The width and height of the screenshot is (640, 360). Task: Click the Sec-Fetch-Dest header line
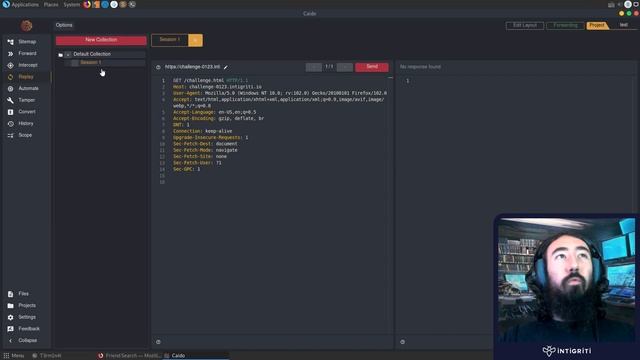(x=205, y=144)
